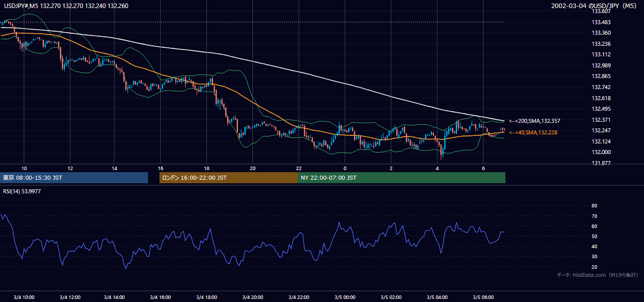Click RSI scale value 80

coord(594,206)
